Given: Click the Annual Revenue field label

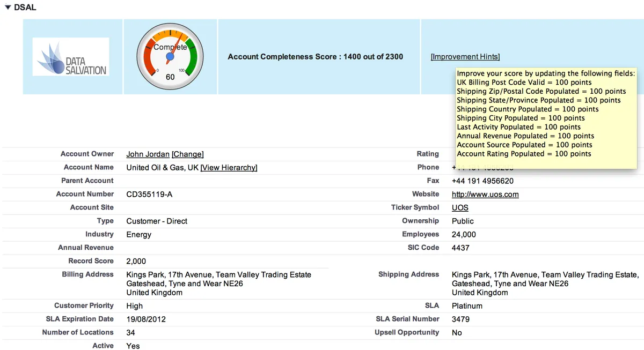Looking at the screenshot, I should coord(86,248).
